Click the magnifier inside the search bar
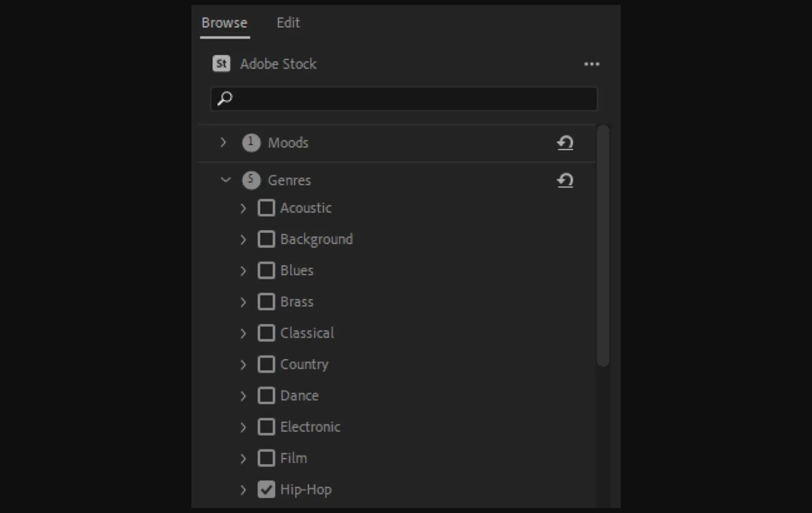This screenshot has height=513, width=812. [225, 99]
